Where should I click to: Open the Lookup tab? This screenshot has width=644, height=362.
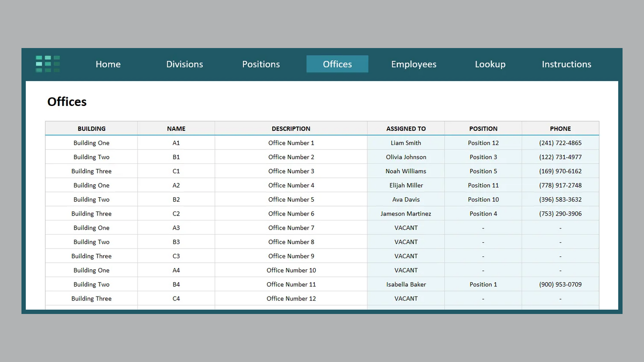[490, 64]
